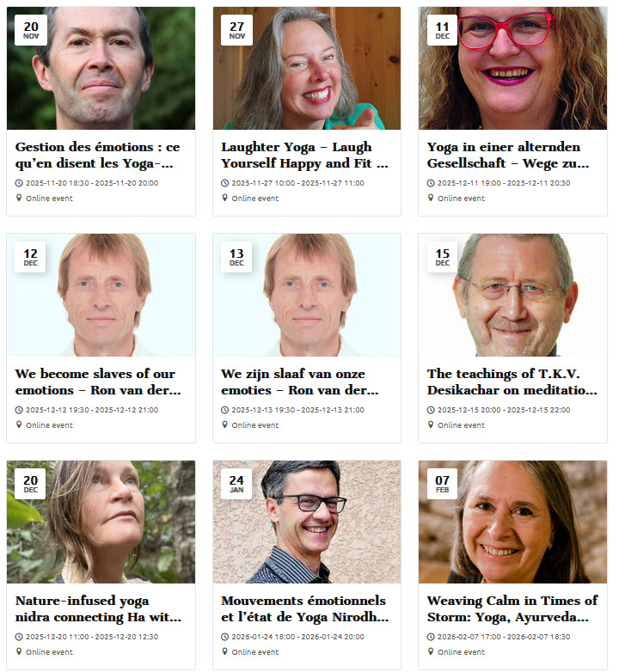Image resolution: width=619 pixels, height=672 pixels.
Task: Click the 11 DEC date badge
Action: pos(443,30)
